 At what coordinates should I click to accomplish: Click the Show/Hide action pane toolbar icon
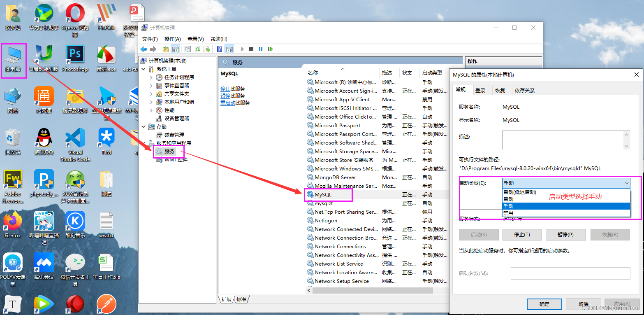coord(229,49)
